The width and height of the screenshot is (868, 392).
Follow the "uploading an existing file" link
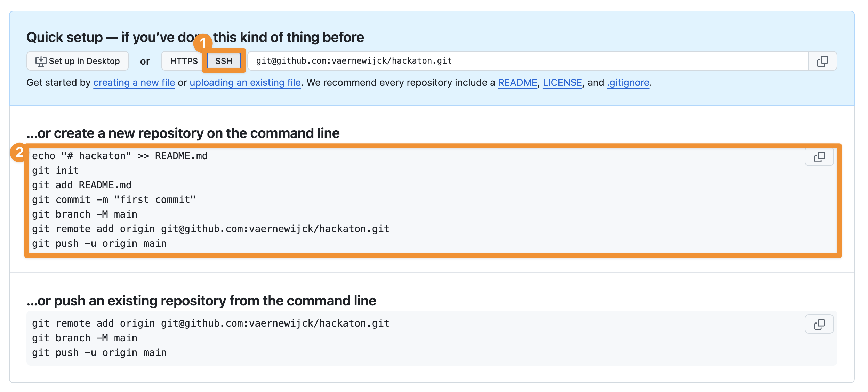point(245,83)
